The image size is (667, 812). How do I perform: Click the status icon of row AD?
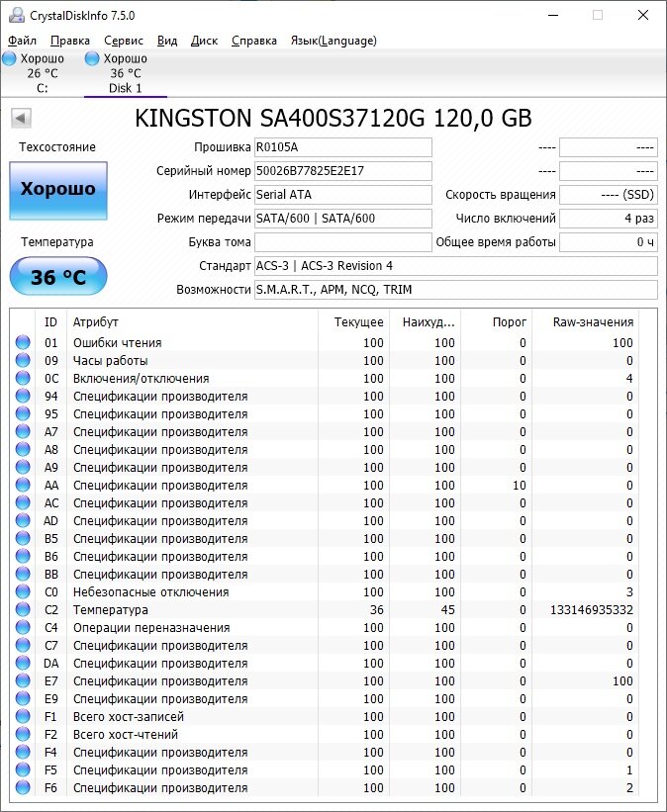(x=23, y=520)
